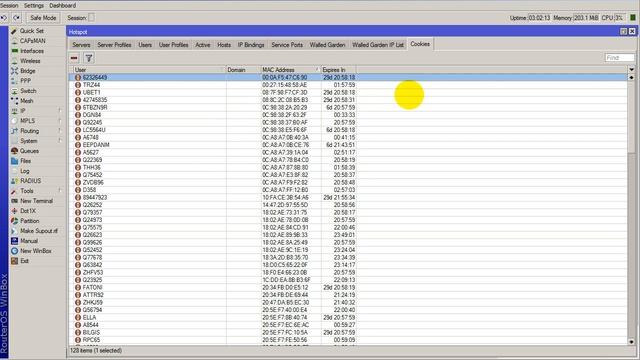Image resolution: width=640 pixels, height=360 pixels.
Task: Open Files list
Action: pos(25,161)
